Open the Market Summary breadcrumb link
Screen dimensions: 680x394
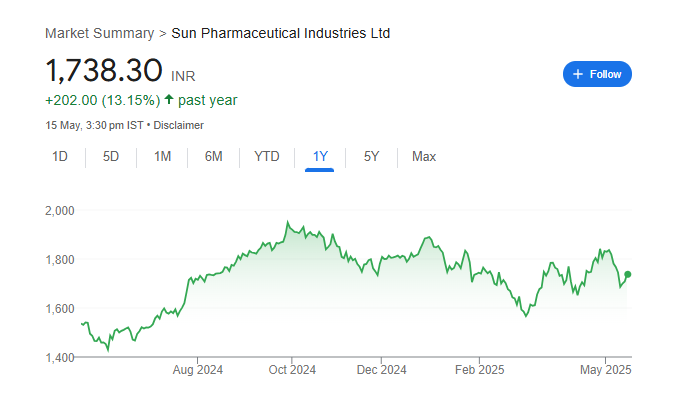coord(99,33)
